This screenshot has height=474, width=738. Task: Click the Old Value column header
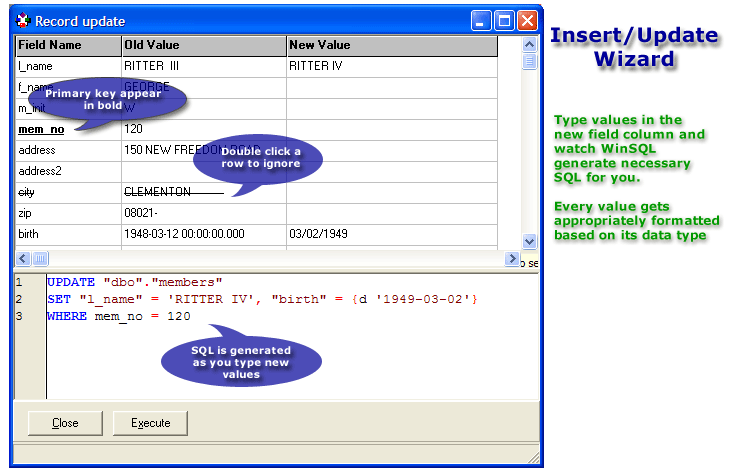pos(204,45)
